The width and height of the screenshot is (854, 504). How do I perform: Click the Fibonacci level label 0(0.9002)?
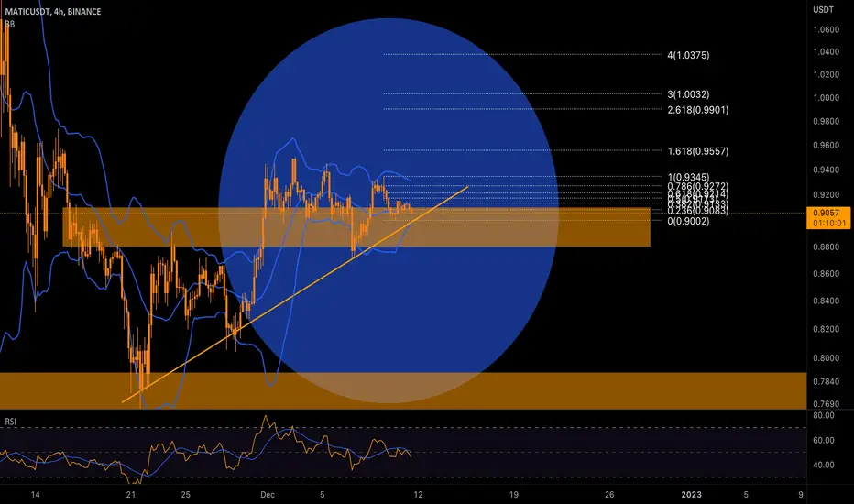click(x=688, y=221)
